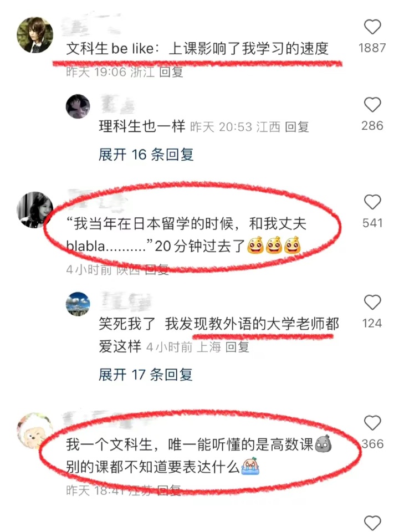399x532 pixels.
Task: Like the comment with 1887 likes
Action: point(372,27)
